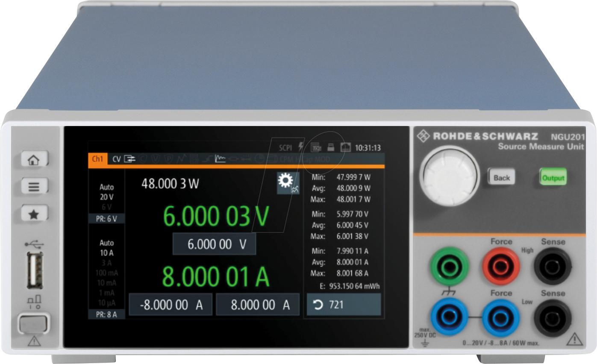Tap the blue Force Low jack
This screenshot has height=364, width=597.
[x=501, y=318]
